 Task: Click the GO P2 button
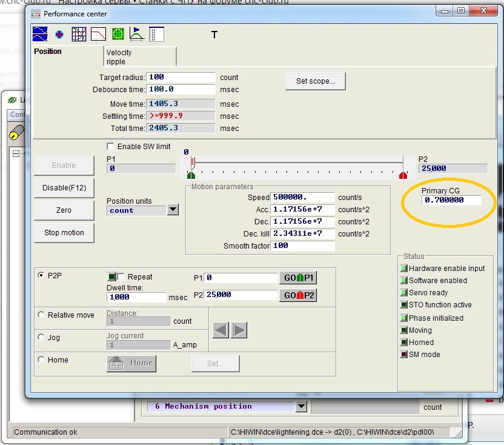point(298,295)
